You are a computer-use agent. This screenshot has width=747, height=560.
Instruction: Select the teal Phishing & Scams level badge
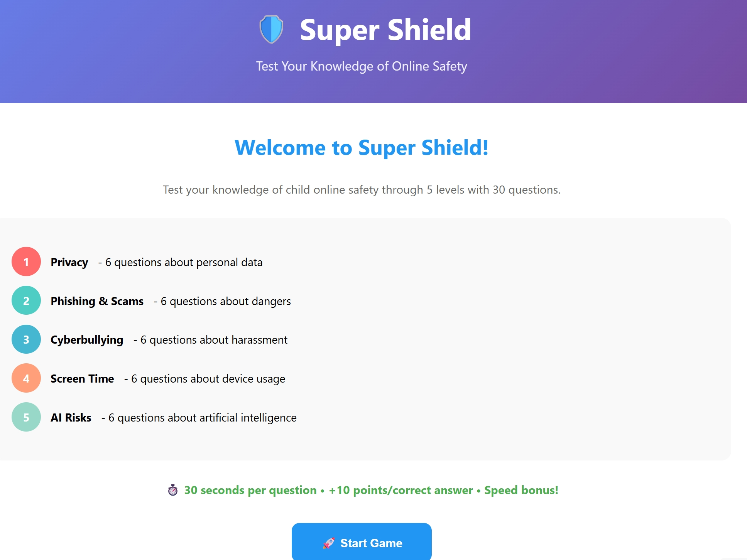coord(26,301)
